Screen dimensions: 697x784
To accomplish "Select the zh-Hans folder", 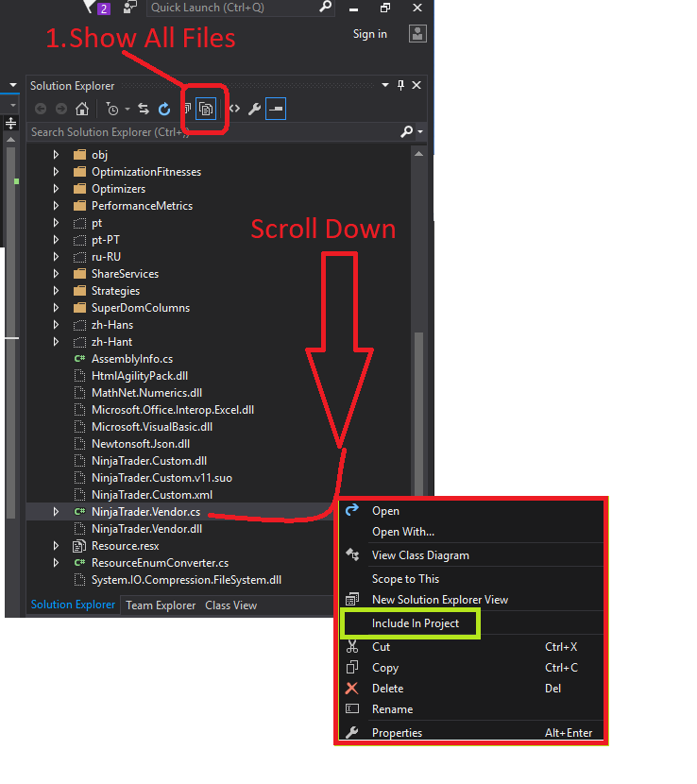I will pos(112,325).
